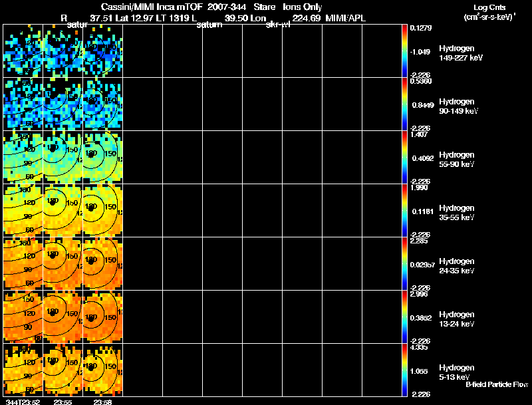Click the 'MIMI/APL' text in the header

[x=345, y=18]
